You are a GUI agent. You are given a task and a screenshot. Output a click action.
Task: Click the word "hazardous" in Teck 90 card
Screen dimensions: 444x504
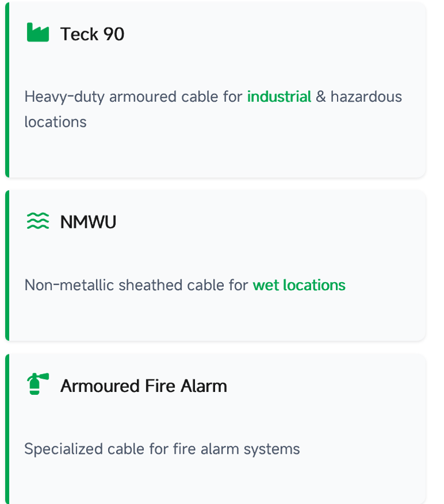click(x=366, y=97)
